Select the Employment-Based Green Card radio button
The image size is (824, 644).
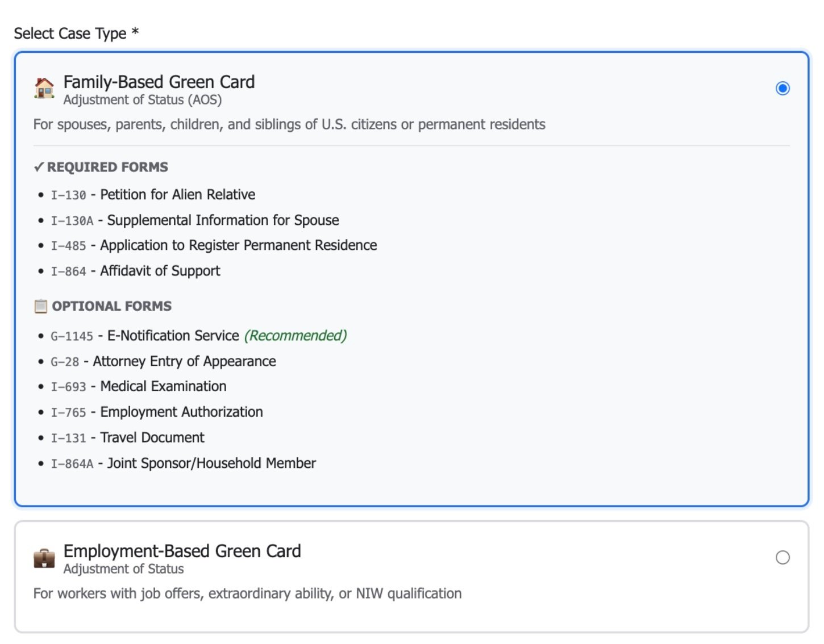(x=784, y=558)
